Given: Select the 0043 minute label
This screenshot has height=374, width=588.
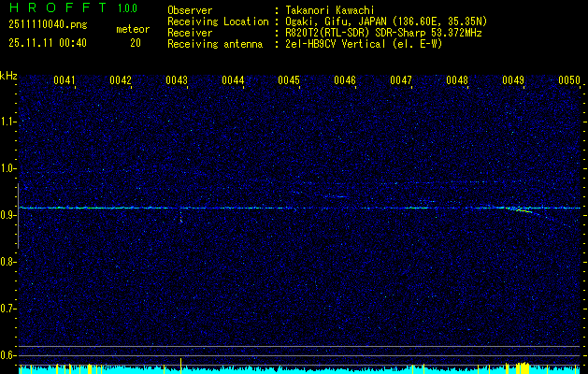Looking at the screenshot, I should 177,80.
